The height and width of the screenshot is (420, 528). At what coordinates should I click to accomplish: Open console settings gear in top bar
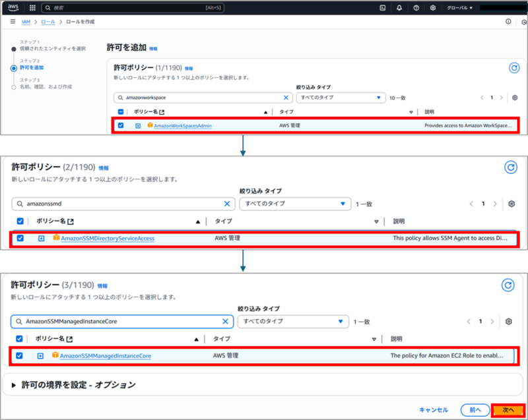[x=433, y=8]
